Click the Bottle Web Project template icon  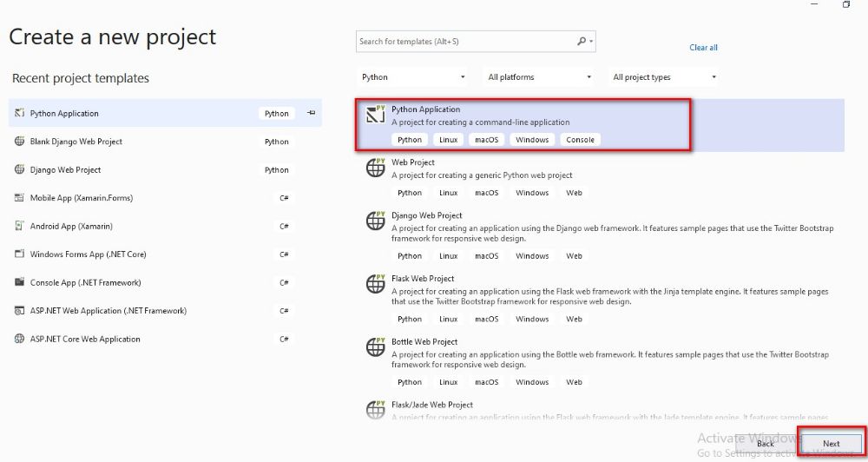click(x=376, y=346)
